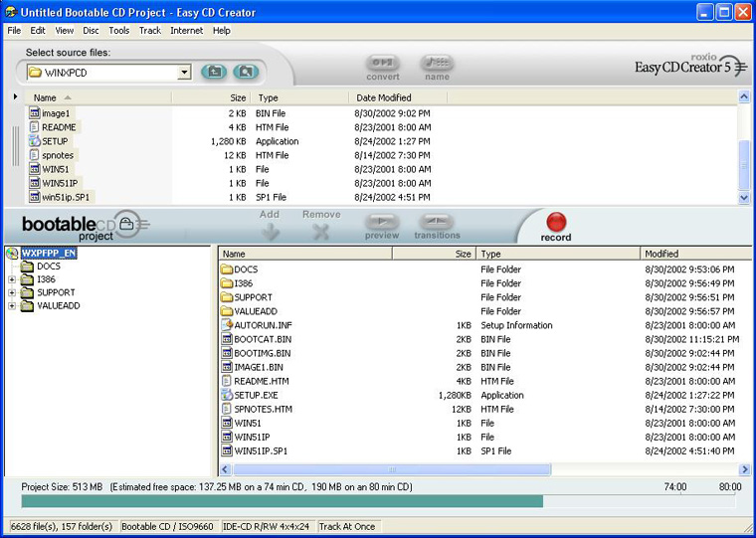The width and height of the screenshot is (756, 538).
Task: Click the SPNOTES.HTM file icon
Action: click(227, 409)
